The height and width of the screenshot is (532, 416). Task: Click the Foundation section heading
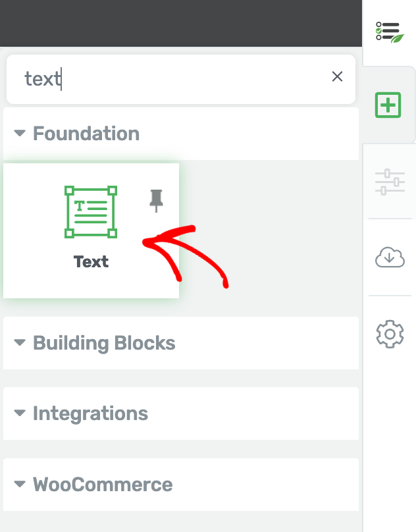[x=86, y=134]
